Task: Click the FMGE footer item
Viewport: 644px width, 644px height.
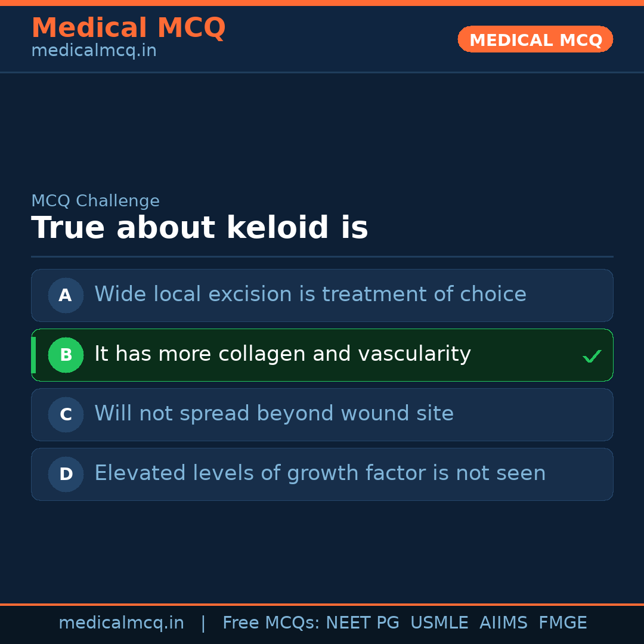Action: [x=562, y=623]
